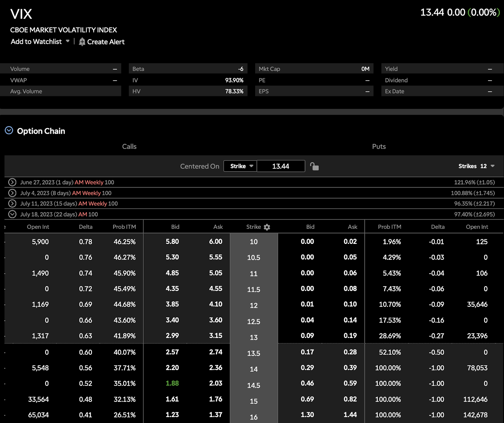Select the strike 15 cell

point(254,401)
